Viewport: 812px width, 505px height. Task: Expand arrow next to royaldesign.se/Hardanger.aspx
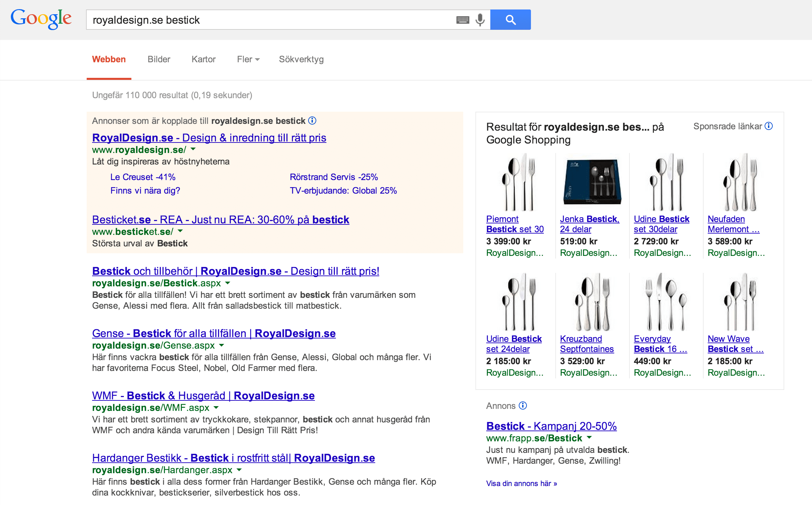pyautogui.click(x=239, y=469)
